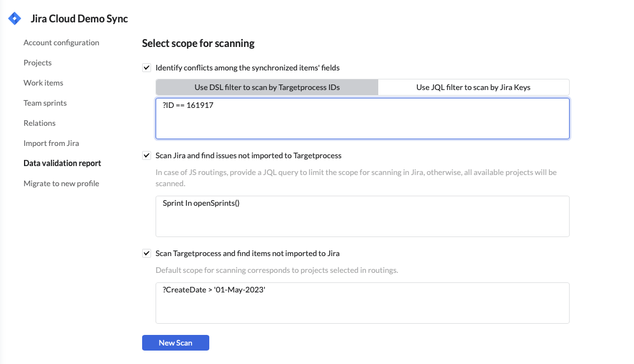The height and width of the screenshot is (364, 634).
Task: Navigate to the Projects section
Action: point(37,63)
